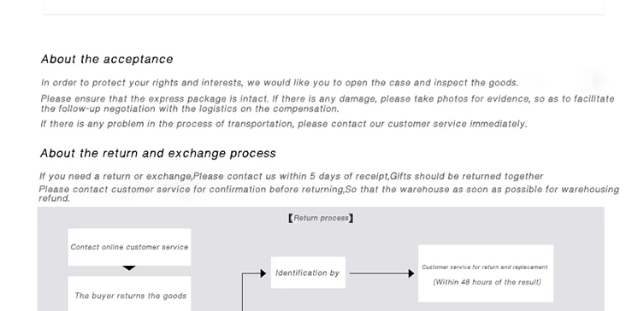Click the vertical connector line in the flowchart

(242, 292)
